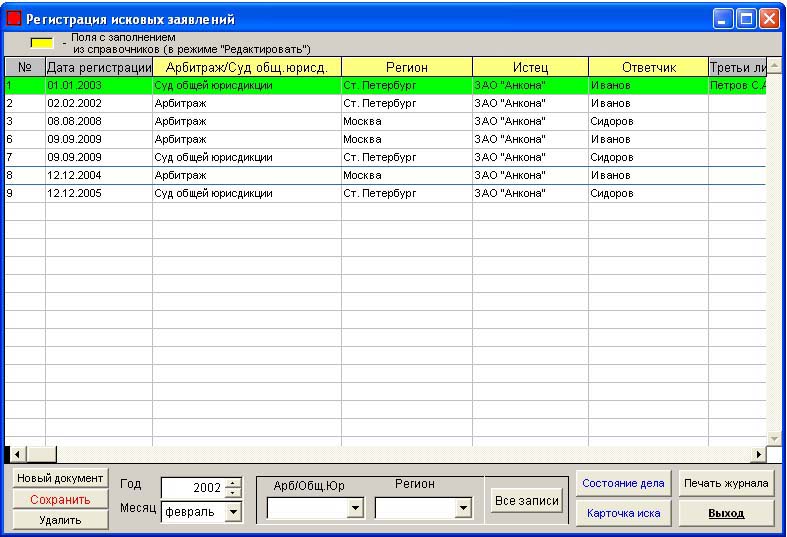Click Ст. Петербург cell in row 1
The height and width of the screenshot is (537, 787).
point(407,85)
